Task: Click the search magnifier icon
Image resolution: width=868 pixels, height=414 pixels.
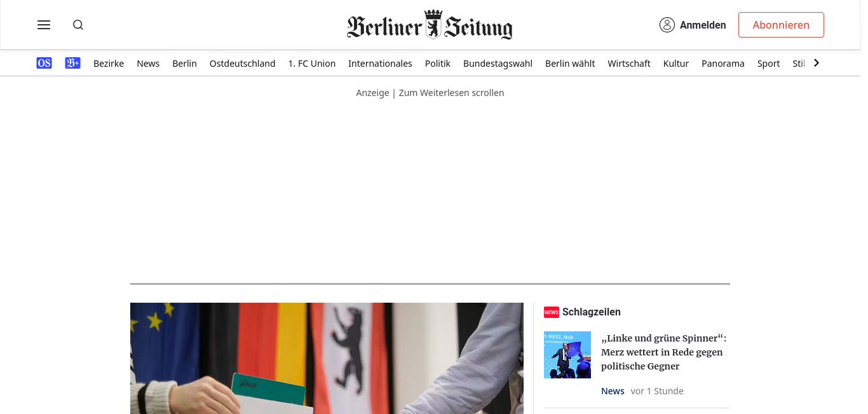Action: (x=78, y=25)
